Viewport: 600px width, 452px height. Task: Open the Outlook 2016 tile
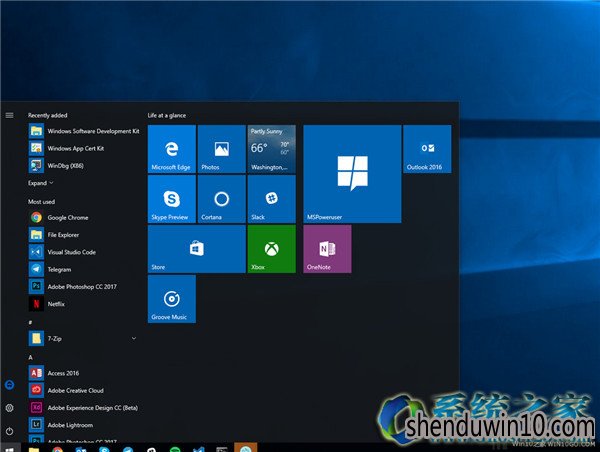[x=427, y=149]
